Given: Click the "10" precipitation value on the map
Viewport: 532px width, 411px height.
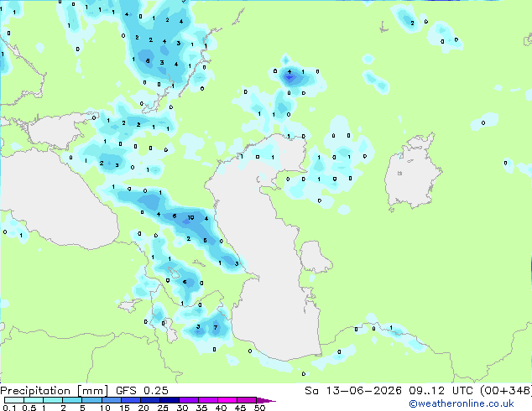Looking at the screenshot, I should [x=191, y=218].
